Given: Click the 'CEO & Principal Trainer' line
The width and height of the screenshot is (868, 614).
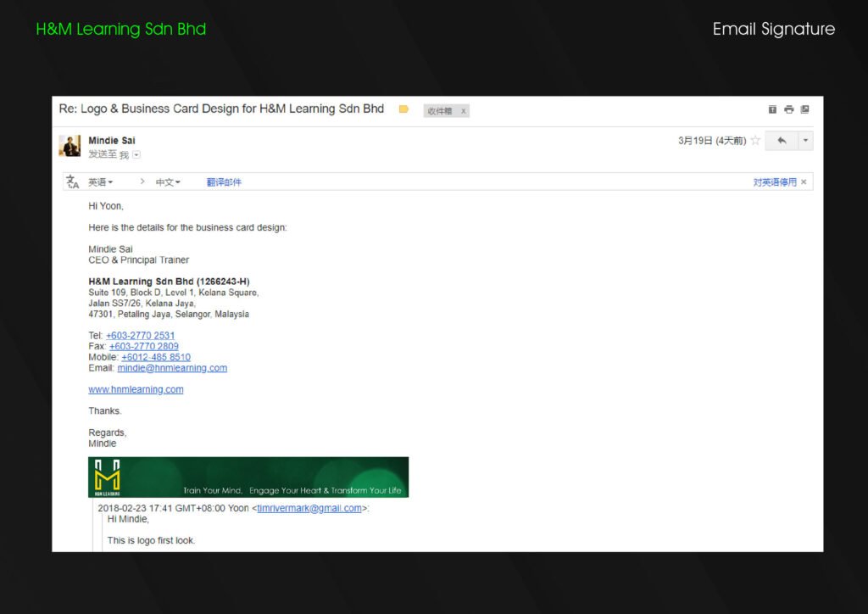Looking at the screenshot, I should pos(138,260).
